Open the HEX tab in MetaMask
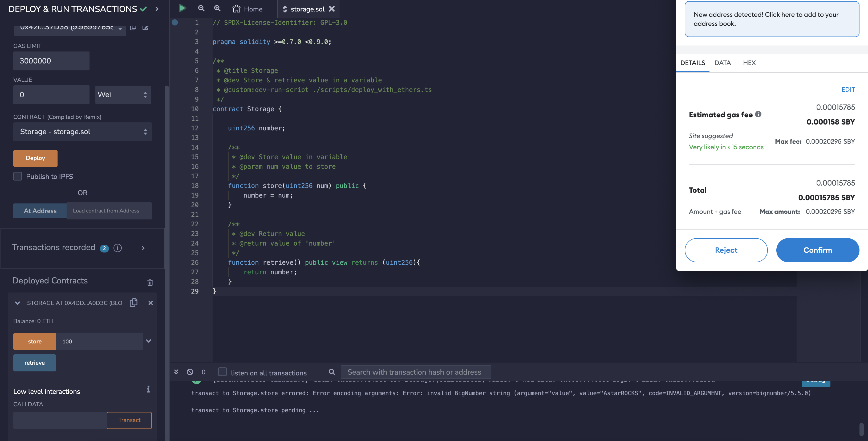The image size is (868, 441). tap(749, 63)
